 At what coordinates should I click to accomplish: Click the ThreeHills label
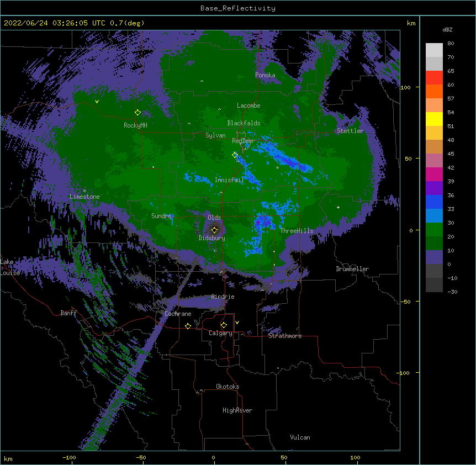pos(297,231)
